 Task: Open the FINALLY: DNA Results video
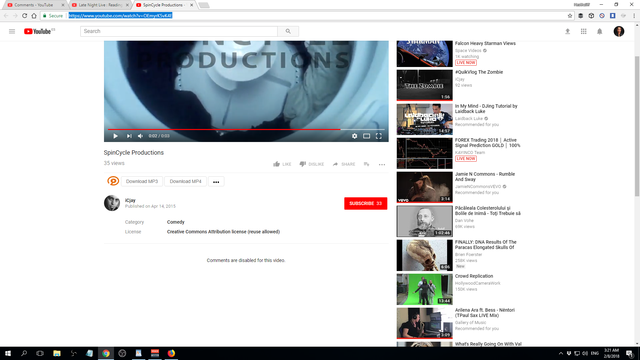coord(486,245)
